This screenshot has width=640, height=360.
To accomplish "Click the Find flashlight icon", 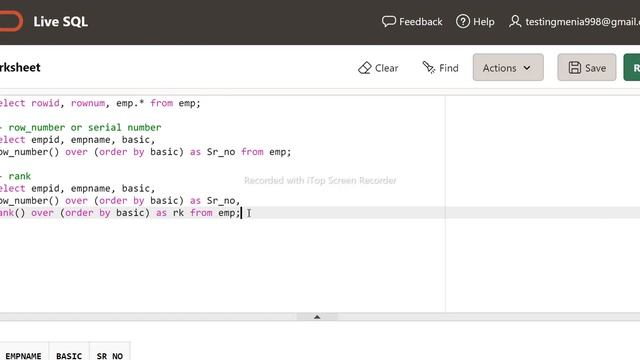I will 429,67.
